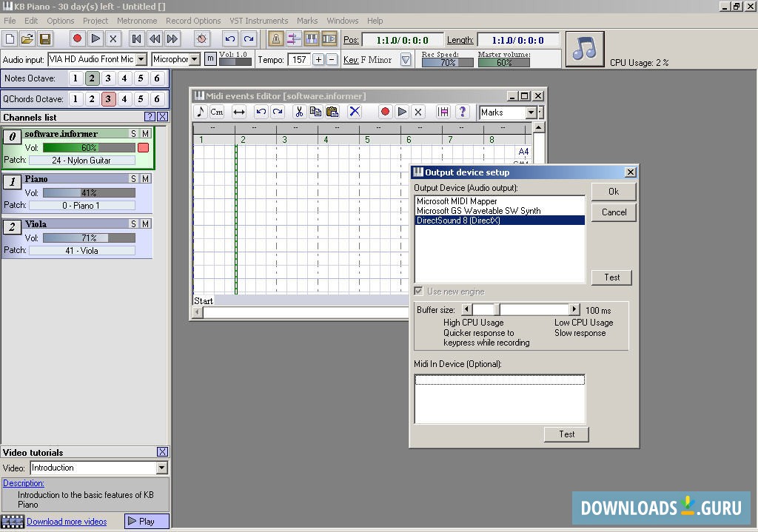
Task: Play the Introduction video tutorial
Action: point(147,522)
